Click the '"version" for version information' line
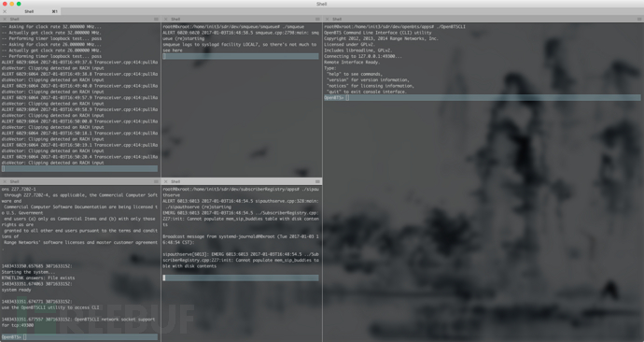 click(x=368, y=80)
